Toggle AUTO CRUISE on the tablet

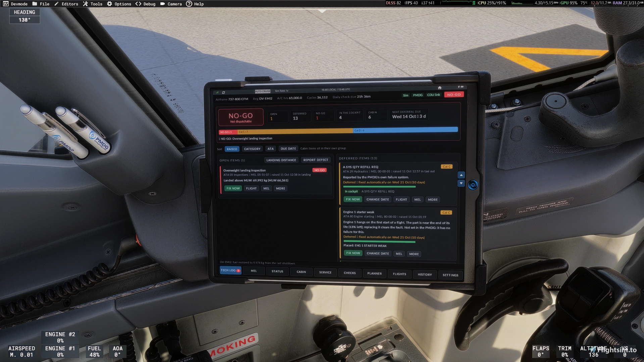click(x=262, y=91)
